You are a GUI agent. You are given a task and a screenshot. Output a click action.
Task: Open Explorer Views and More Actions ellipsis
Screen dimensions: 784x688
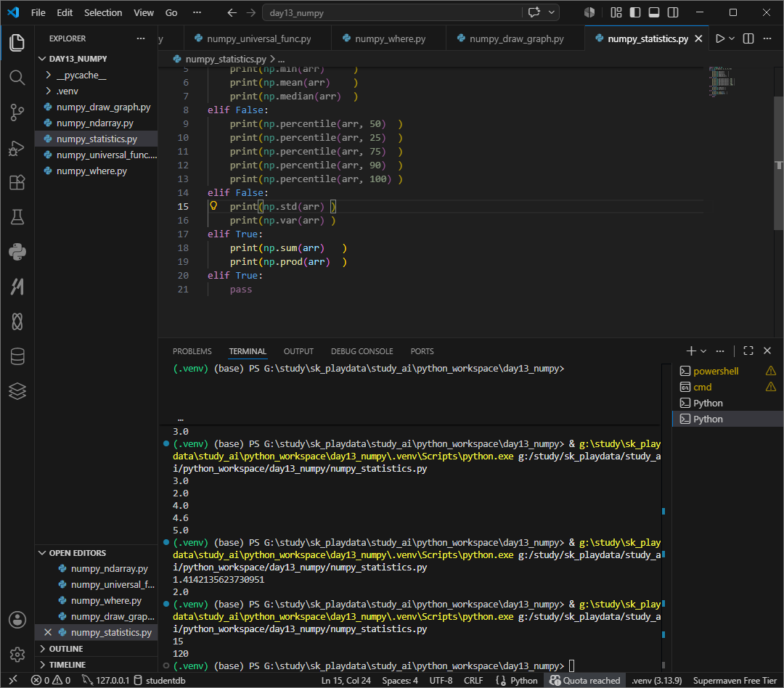[141, 38]
